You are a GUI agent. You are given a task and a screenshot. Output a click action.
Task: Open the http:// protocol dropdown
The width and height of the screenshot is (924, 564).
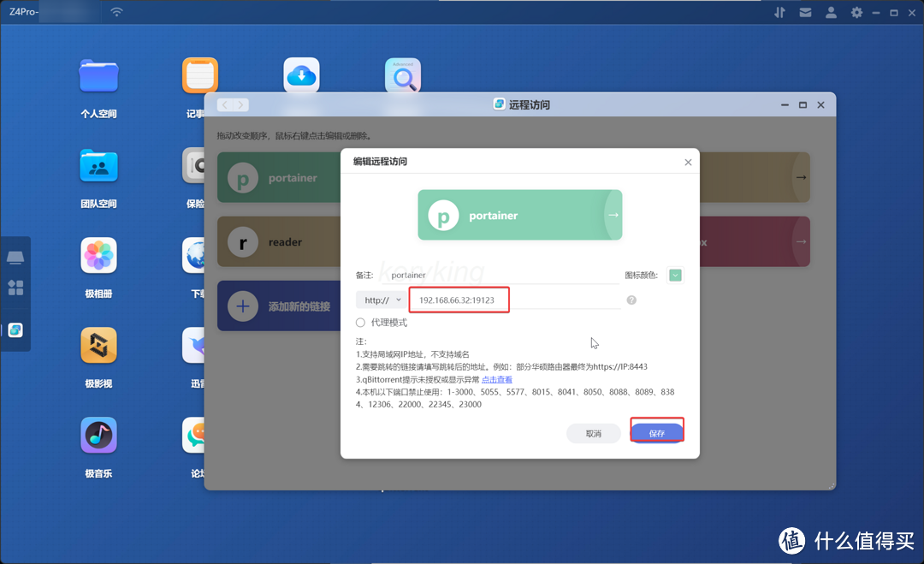coord(382,300)
